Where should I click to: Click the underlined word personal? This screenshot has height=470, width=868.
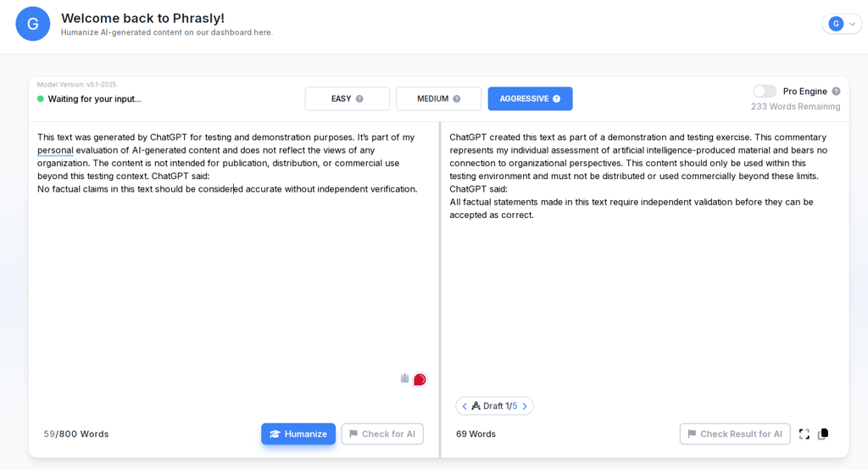[55, 150]
